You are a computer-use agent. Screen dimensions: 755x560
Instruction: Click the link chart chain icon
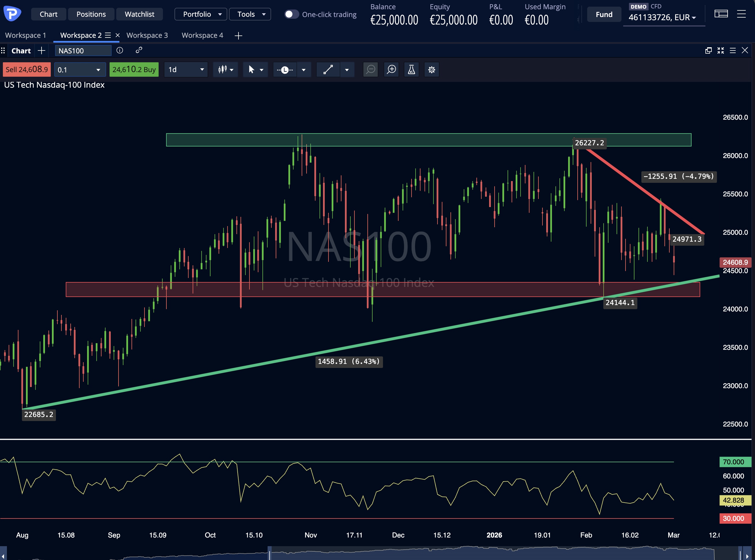coord(139,50)
